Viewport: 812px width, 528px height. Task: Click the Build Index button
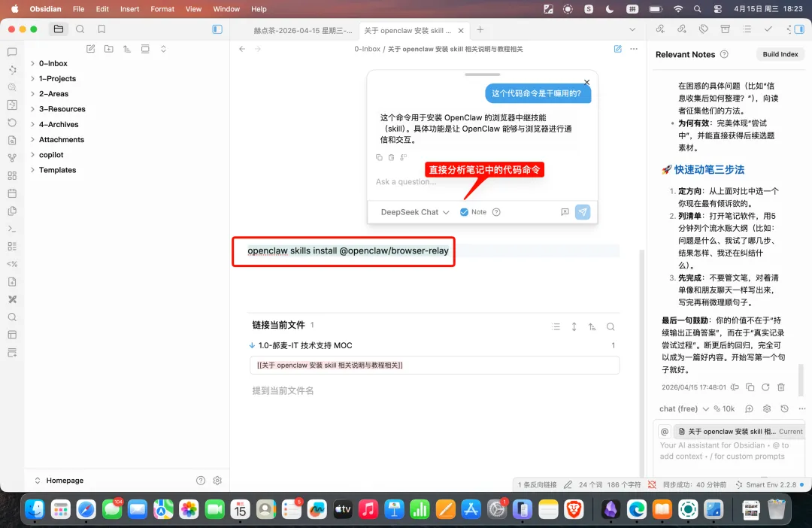click(x=780, y=54)
